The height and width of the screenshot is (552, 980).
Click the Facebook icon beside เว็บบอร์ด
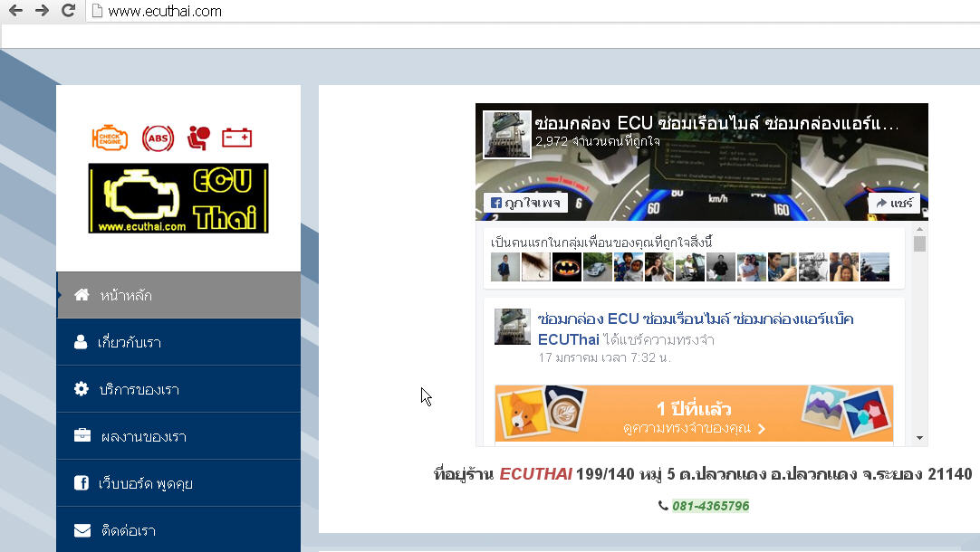click(x=82, y=482)
